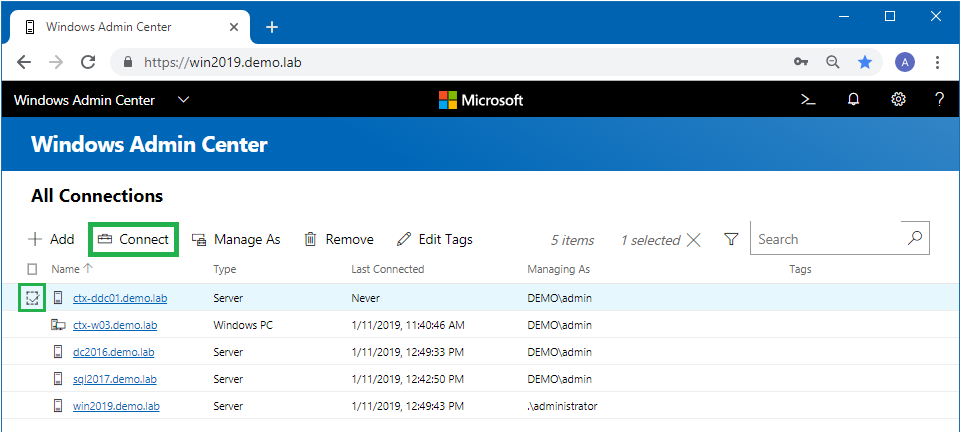This screenshot has width=962, height=432.
Task: Bookmark this page with the star icon
Action: (865, 62)
